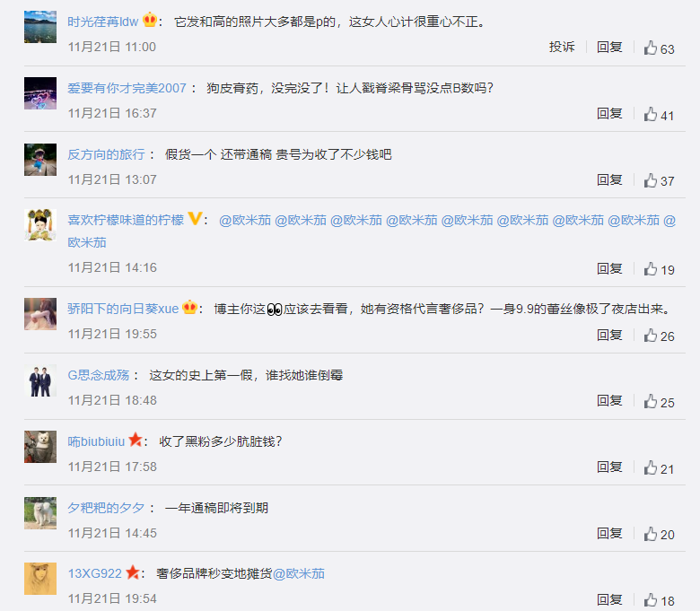700x611 pixels.
Task: Click the first @欧米茄 mention
Action: [245, 220]
